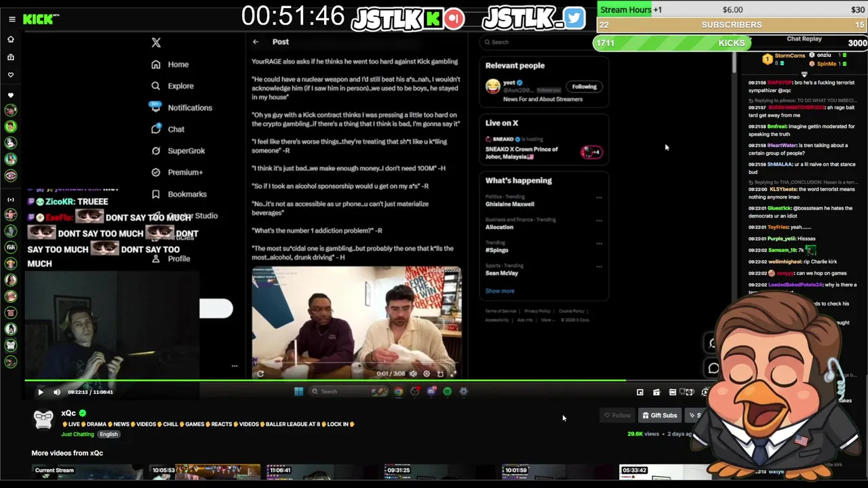Click Bmfreal username in chat replay
The image size is (868, 488).
pos(776,126)
